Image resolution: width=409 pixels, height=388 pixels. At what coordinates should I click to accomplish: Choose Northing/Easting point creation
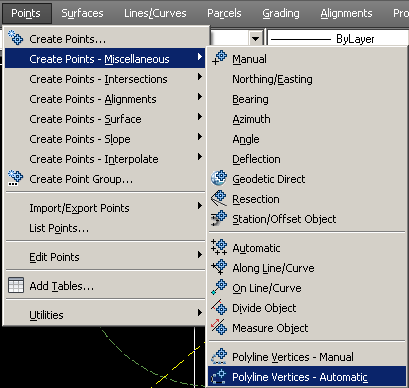point(307,79)
